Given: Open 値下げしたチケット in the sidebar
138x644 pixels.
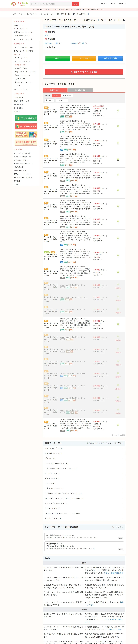Looking at the screenshot, I should 21,29.
